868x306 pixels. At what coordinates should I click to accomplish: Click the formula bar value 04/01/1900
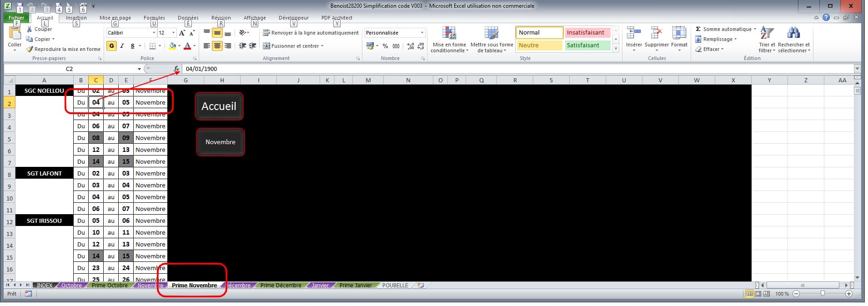click(x=201, y=69)
